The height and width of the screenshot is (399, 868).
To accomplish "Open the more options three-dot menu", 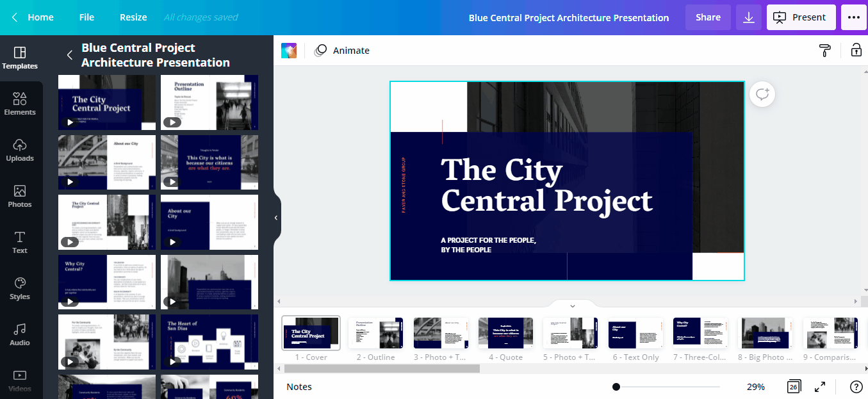I will tap(854, 17).
